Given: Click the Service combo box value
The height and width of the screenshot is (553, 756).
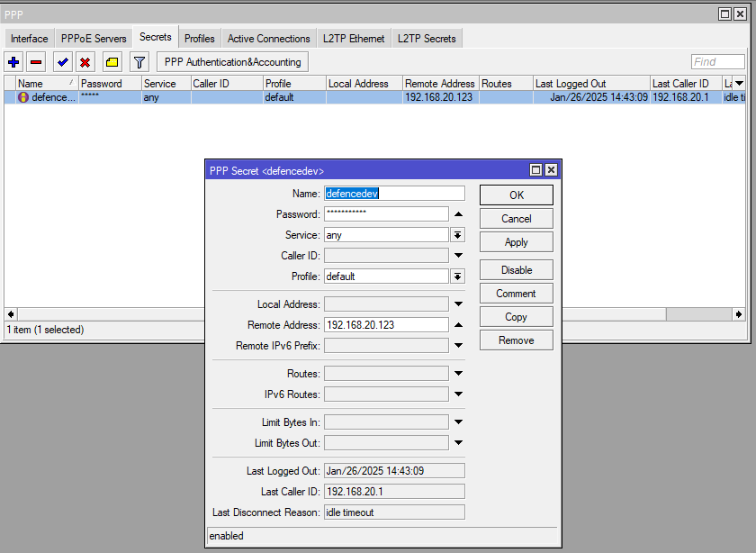Looking at the screenshot, I should (x=386, y=235).
